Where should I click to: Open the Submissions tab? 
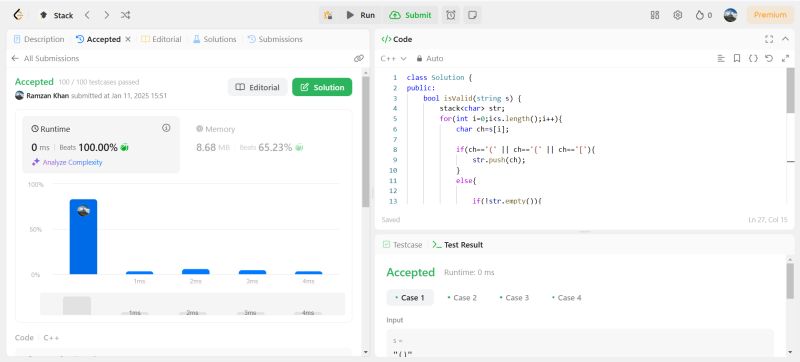point(275,39)
